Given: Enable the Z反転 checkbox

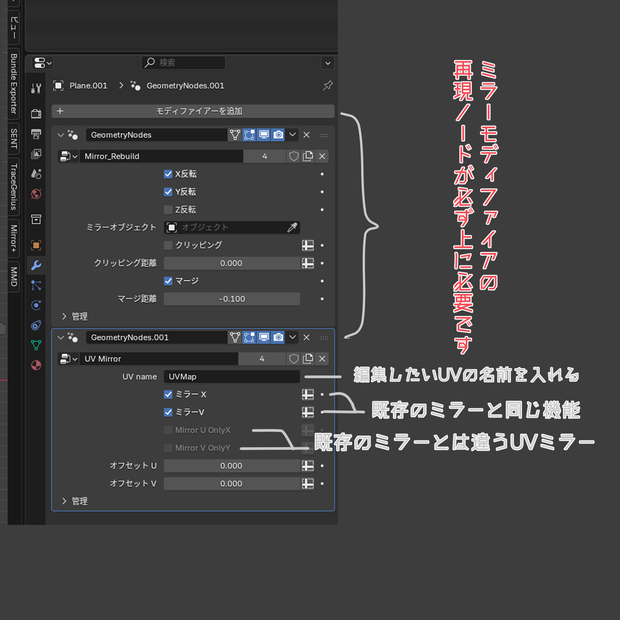Looking at the screenshot, I should (168, 210).
